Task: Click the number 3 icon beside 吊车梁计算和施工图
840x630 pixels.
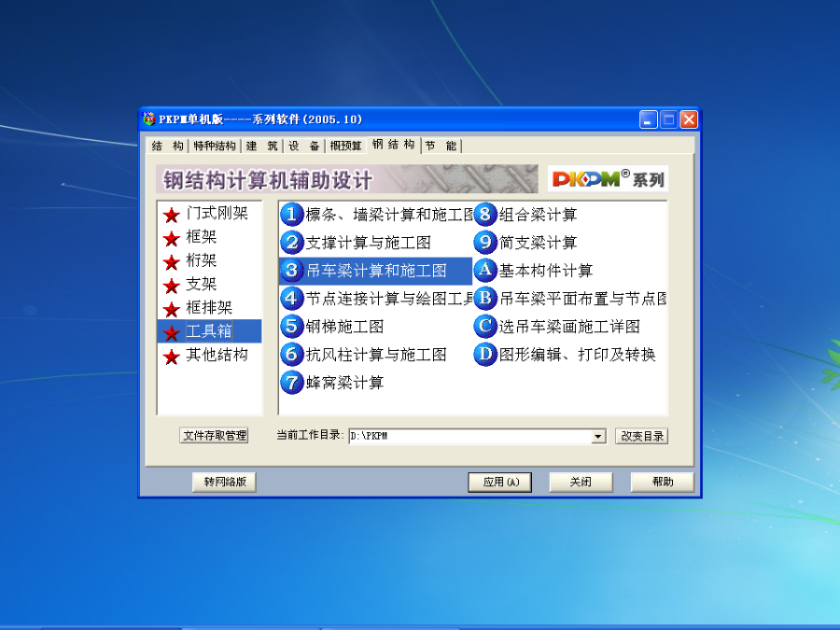Action: click(292, 270)
